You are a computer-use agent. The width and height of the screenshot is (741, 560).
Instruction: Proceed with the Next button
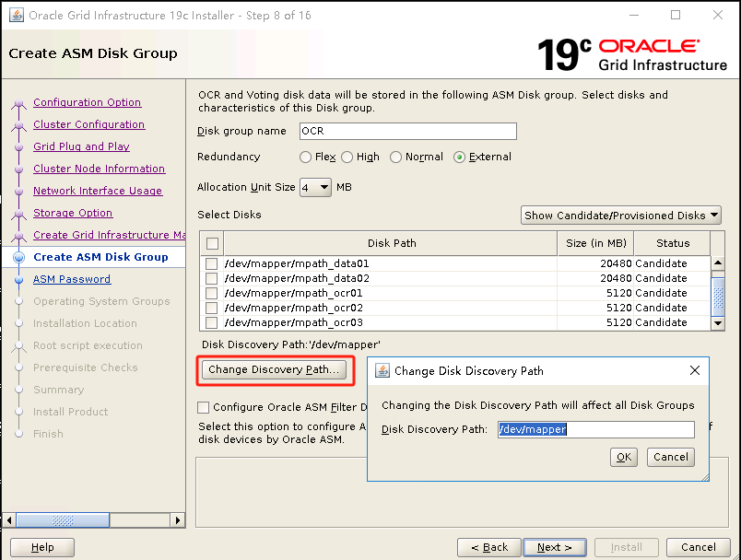coord(555,547)
